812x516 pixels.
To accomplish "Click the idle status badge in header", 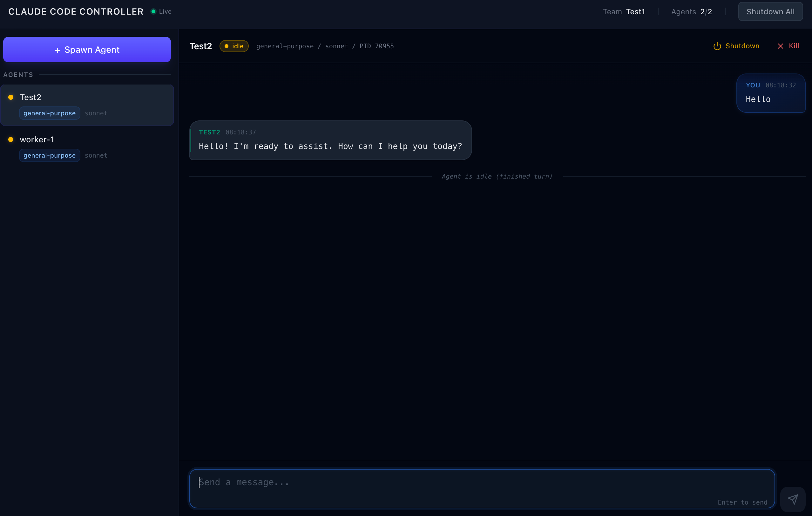I will click(234, 46).
